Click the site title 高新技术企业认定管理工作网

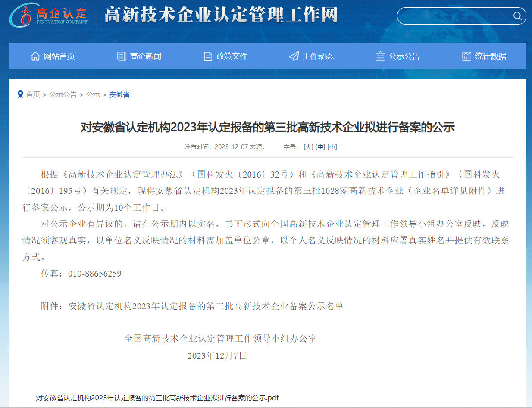pyautogui.click(x=221, y=16)
